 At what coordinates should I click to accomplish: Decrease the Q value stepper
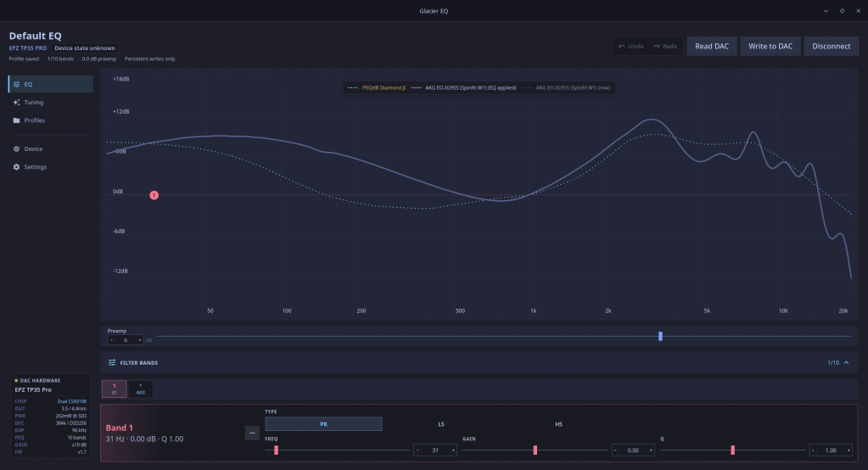(x=813, y=450)
